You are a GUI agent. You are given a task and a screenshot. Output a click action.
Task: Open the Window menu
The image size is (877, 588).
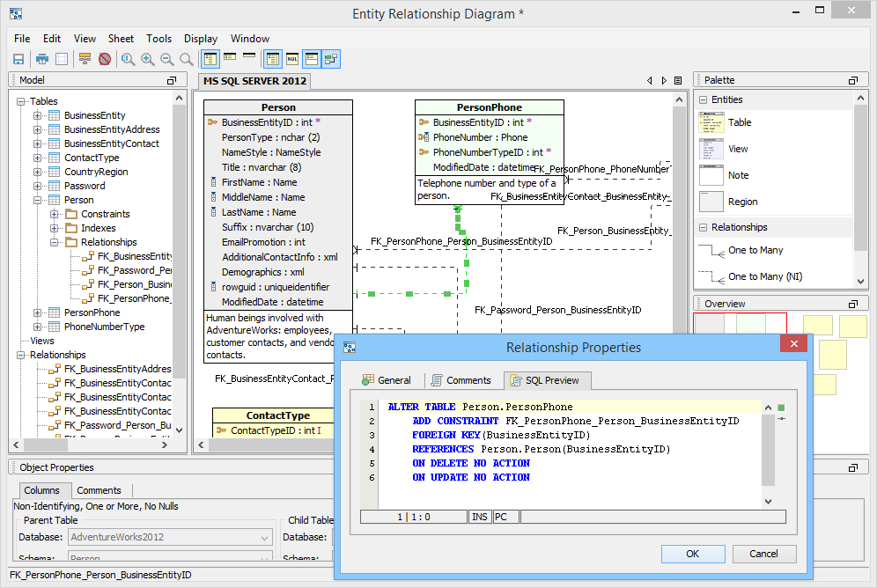[x=250, y=39]
